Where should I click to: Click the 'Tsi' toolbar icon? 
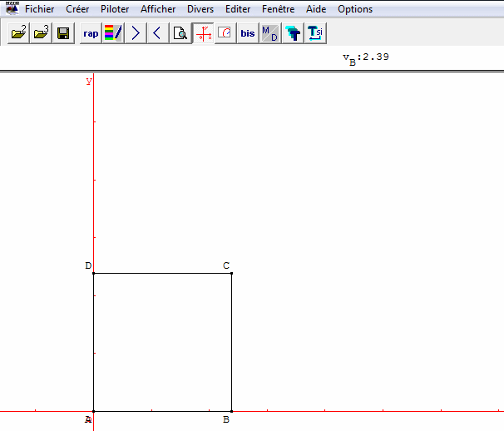tap(314, 33)
